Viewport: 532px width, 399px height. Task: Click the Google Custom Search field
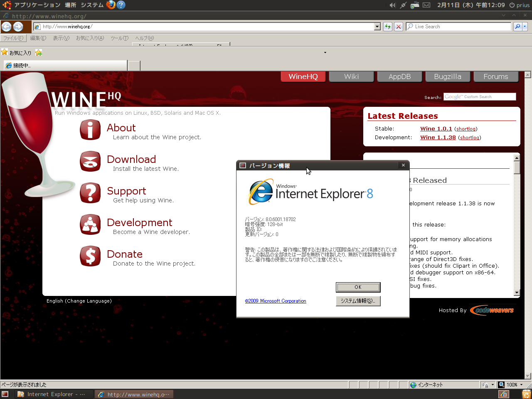click(480, 97)
